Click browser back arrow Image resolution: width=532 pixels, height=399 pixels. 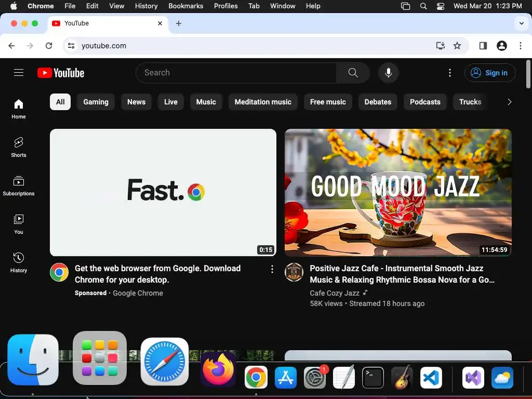coord(11,46)
